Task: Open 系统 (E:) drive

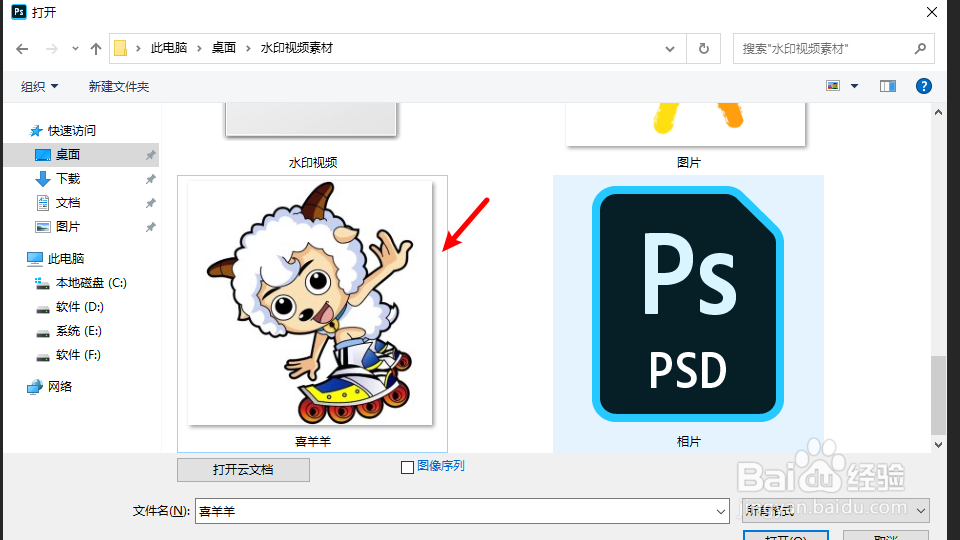Action: pyautogui.click(x=79, y=331)
